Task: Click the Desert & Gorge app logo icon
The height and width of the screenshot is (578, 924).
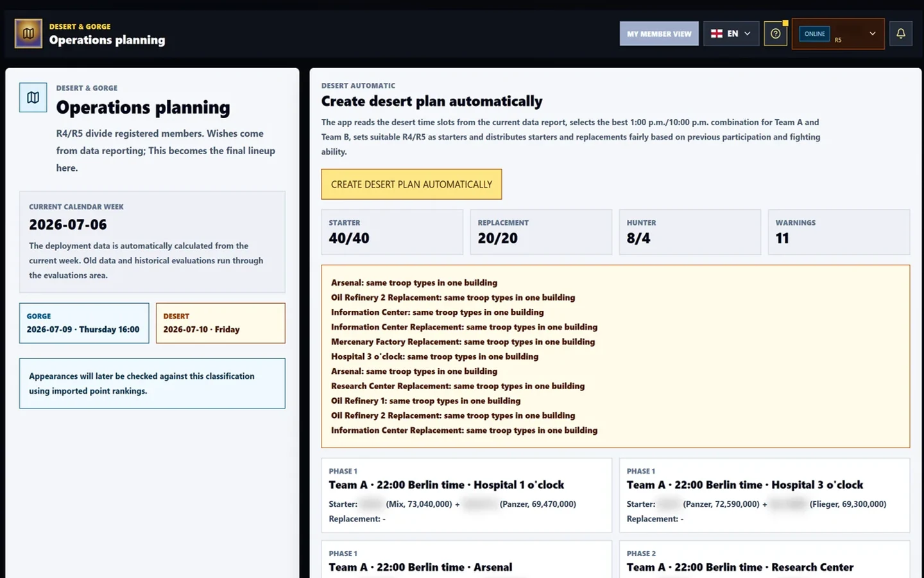Action: click(x=28, y=33)
